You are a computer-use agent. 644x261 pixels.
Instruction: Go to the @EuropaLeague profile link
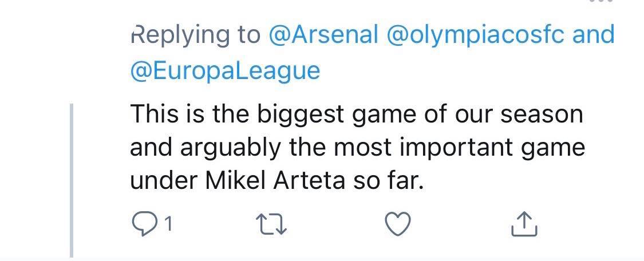pos(224,70)
